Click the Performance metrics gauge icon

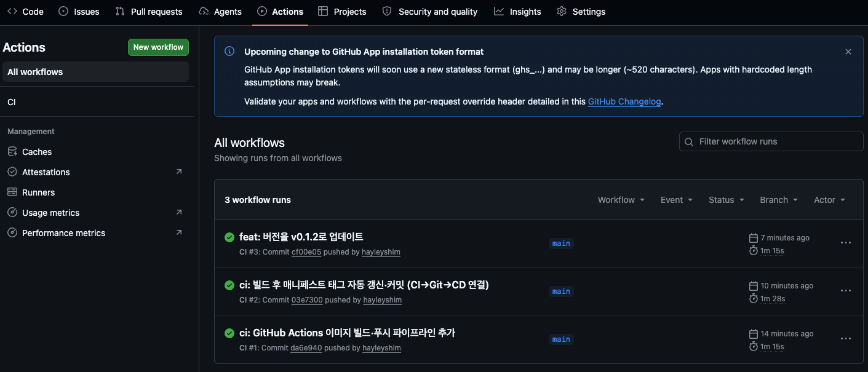(x=12, y=233)
